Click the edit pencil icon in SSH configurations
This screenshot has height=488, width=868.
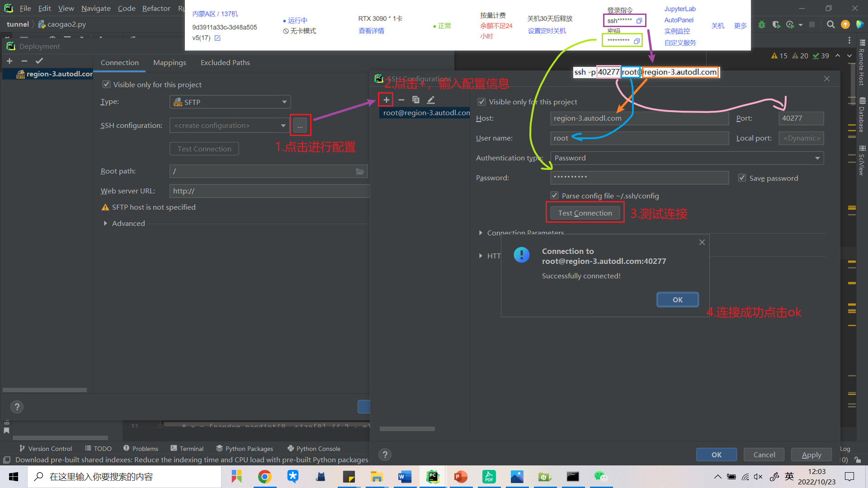coord(431,100)
